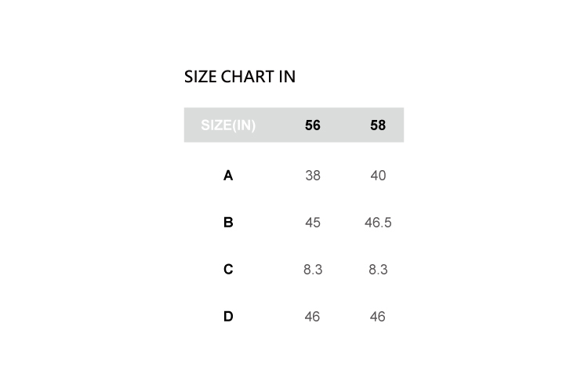Click the row label D
This screenshot has height=392, width=588.
coord(228,317)
